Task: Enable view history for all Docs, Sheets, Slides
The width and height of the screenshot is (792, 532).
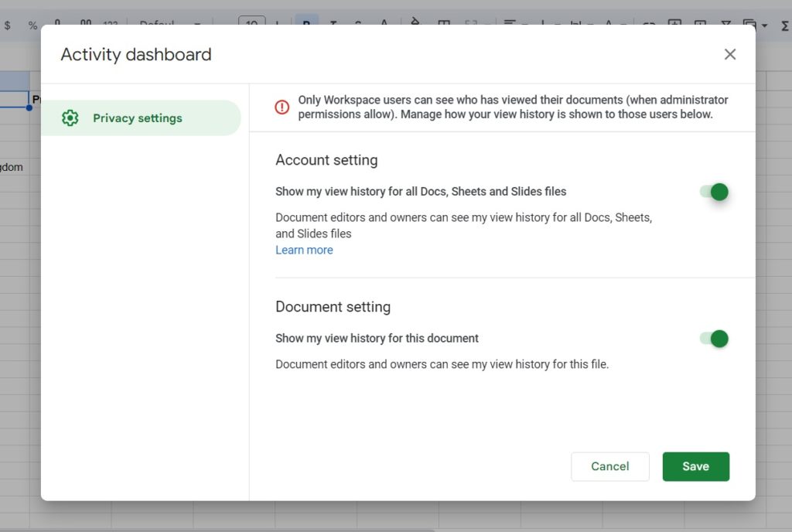Action: click(714, 192)
